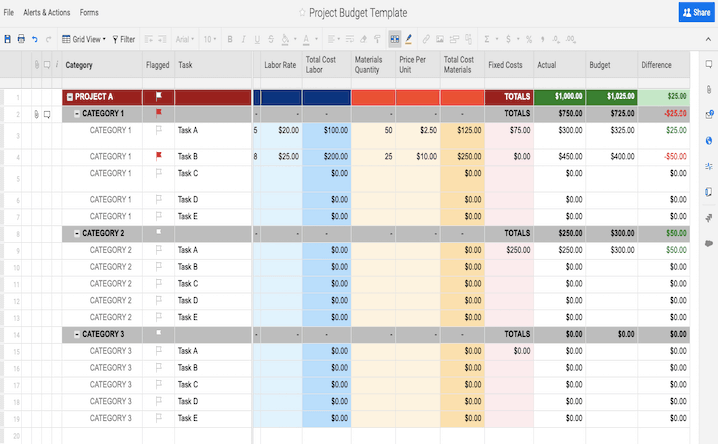Screen dimensions: 718x444
Task: Open the File menu
Action: click(9, 13)
